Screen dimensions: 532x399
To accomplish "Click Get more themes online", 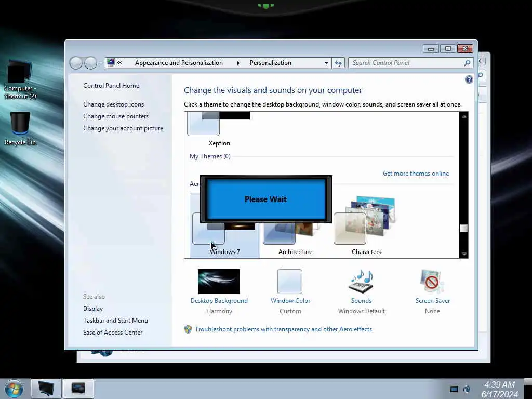I will [x=416, y=174].
